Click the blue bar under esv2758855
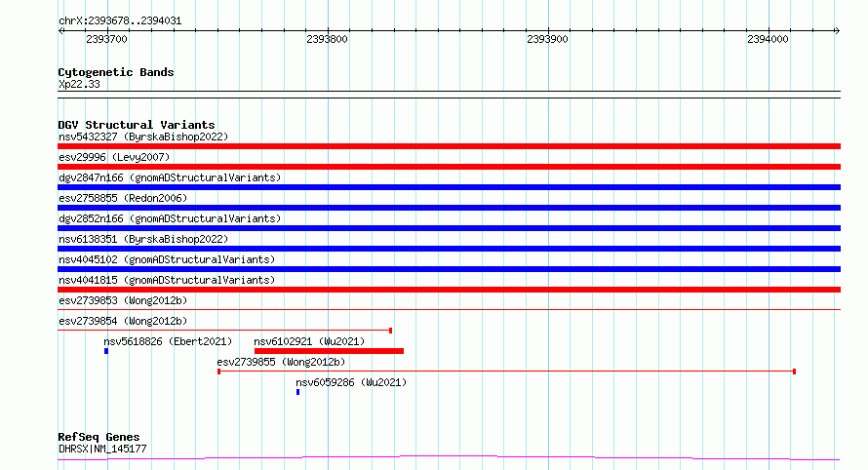868x470 pixels. click(449, 208)
